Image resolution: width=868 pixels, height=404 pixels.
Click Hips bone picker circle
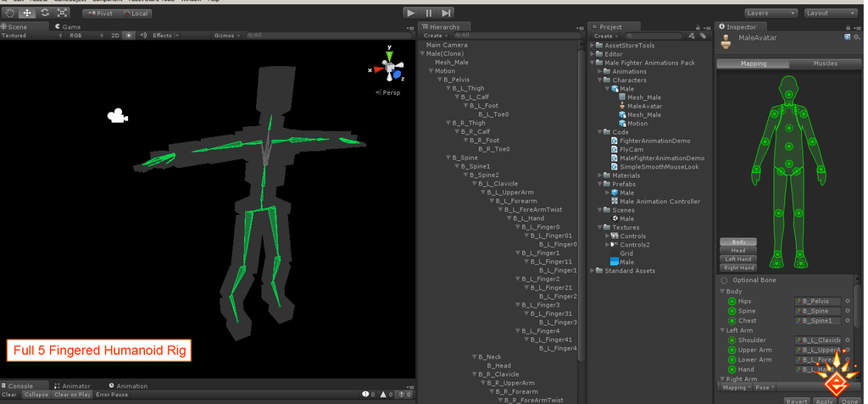tap(847, 302)
